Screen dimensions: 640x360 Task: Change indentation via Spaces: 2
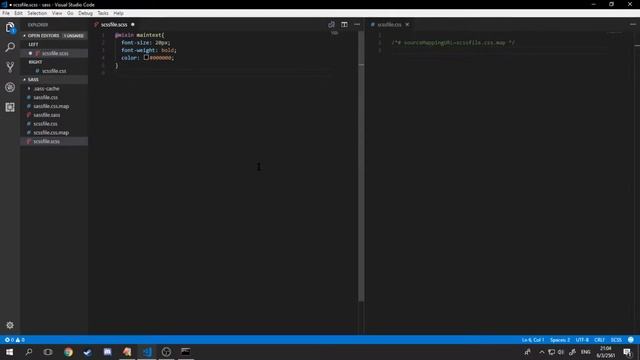click(x=560, y=340)
